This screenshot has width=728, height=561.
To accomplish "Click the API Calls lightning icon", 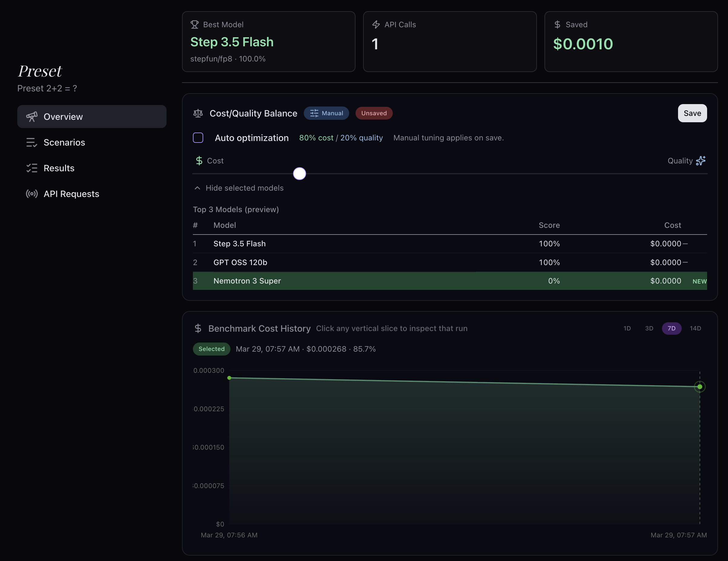I will 376,24.
